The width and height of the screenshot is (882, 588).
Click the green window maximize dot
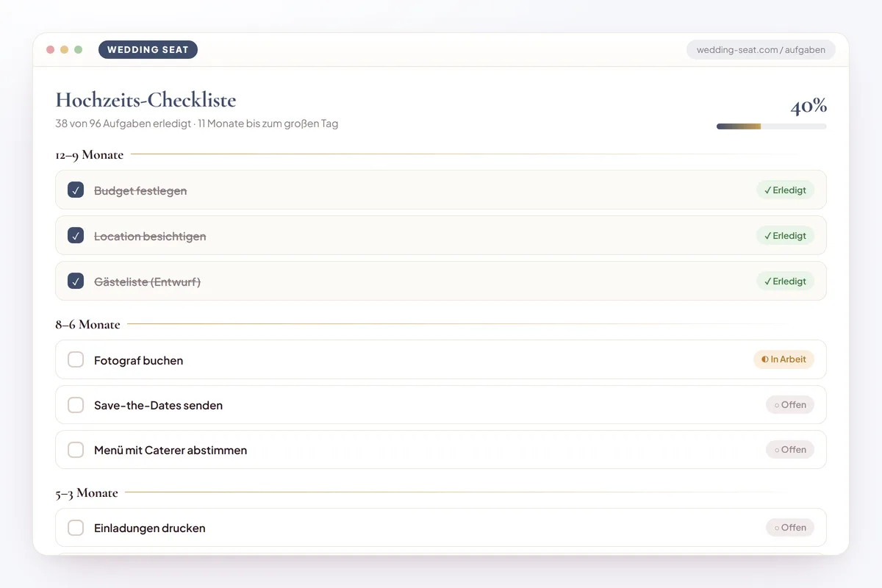[79, 50]
